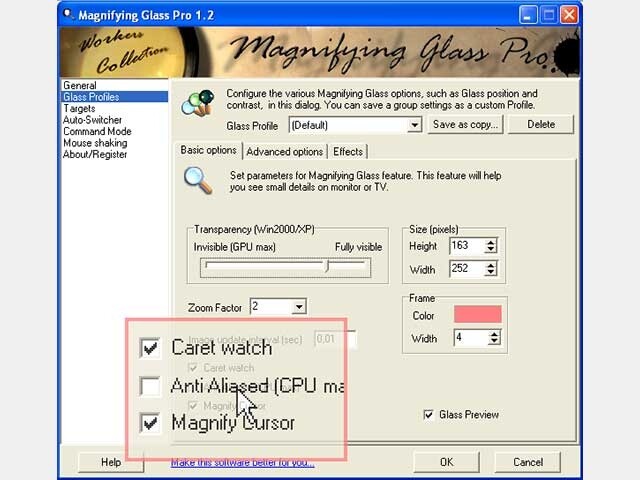This screenshot has height=480, width=640.
Task: Click the glass profiles icon near the description
Action: pos(198,102)
